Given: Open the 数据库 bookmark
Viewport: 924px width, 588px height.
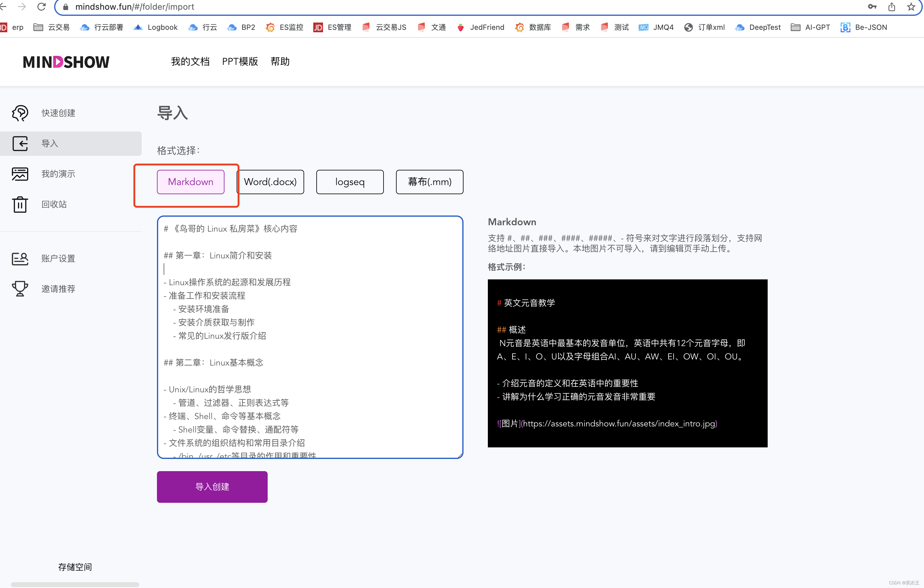Looking at the screenshot, I should click(533, 27).
